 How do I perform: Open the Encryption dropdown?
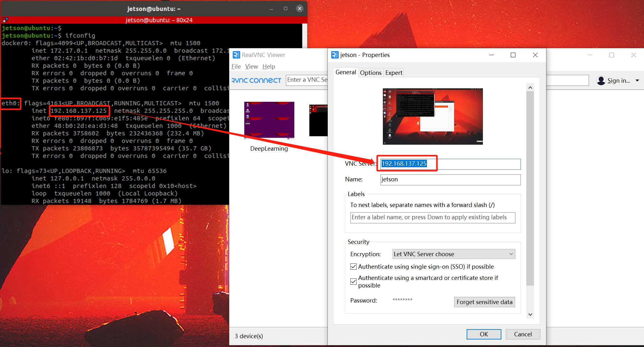[454, 254]
